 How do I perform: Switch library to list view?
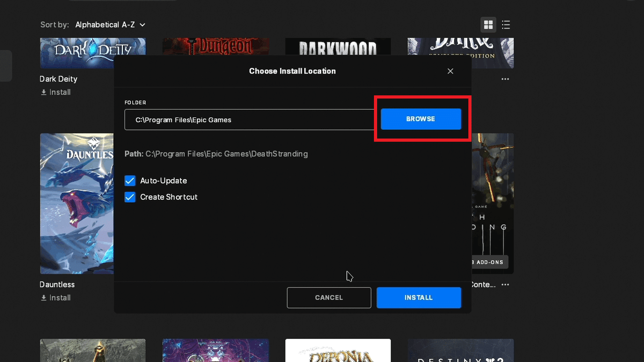click(506, 25)
